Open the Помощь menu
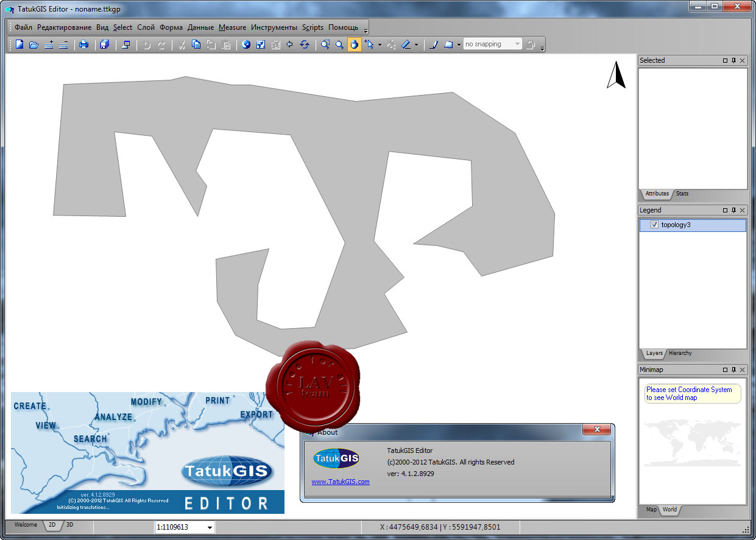The image size is (756, 540). (x=343, y=27)
